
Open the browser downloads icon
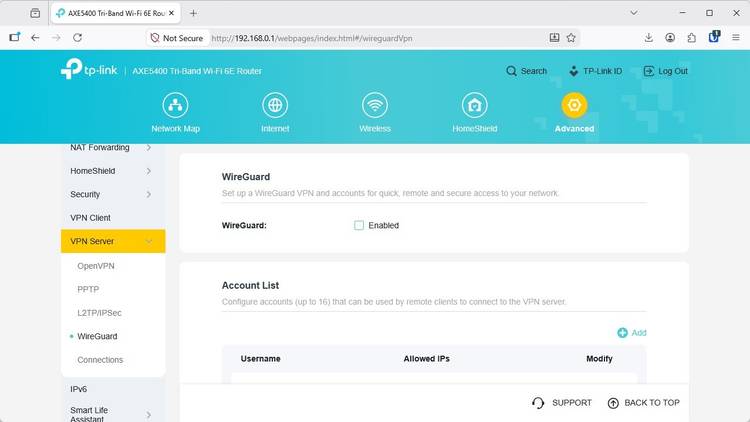coord(649,38)
